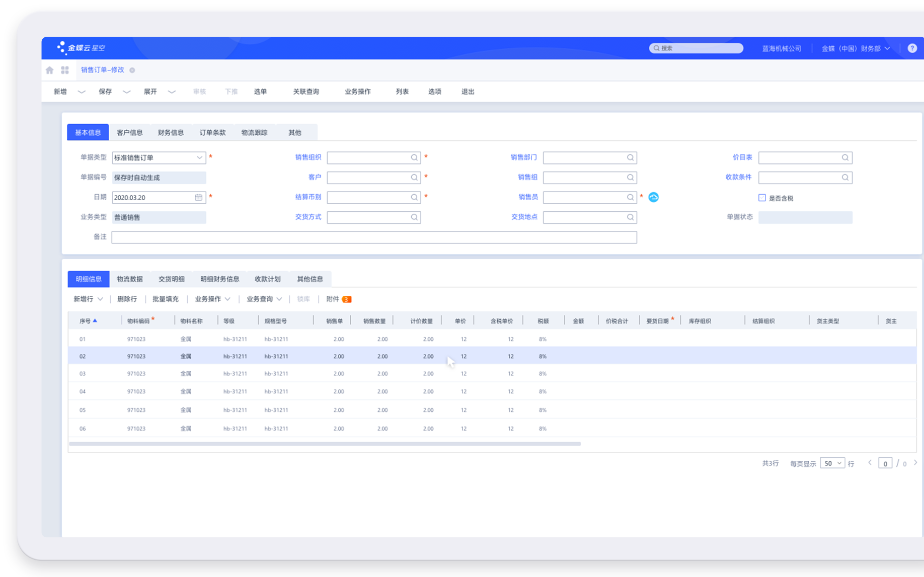Image resolution: width=924 pixels, height=577 pixels.
Task: Click the blue cloud icon beside 销售员
Action: tap(653, 197)
